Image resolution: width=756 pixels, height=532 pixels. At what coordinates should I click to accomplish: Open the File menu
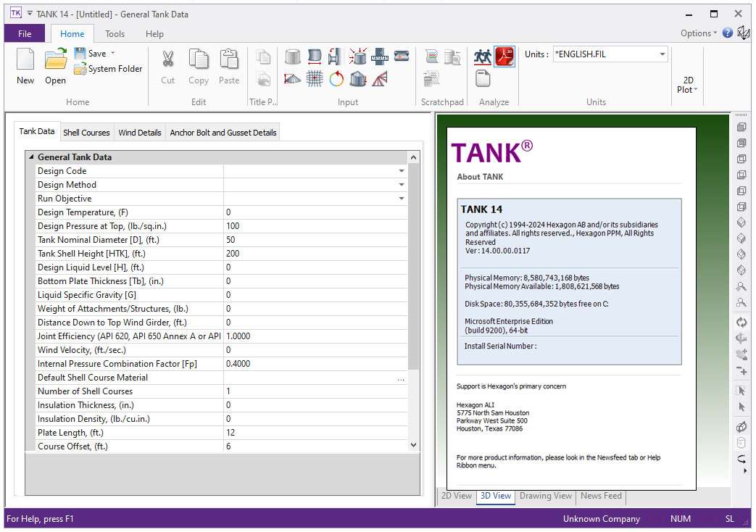pyautogui.click(x=25, y=34)
